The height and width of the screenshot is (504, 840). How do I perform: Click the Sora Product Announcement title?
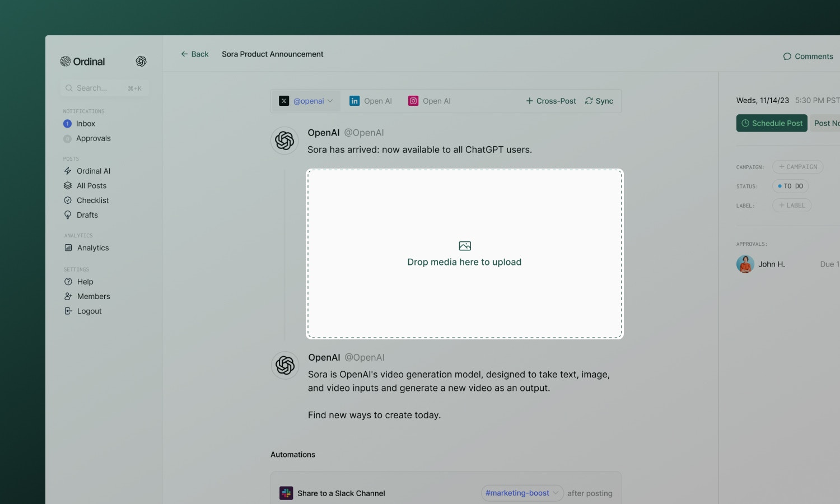coord(273,54)
